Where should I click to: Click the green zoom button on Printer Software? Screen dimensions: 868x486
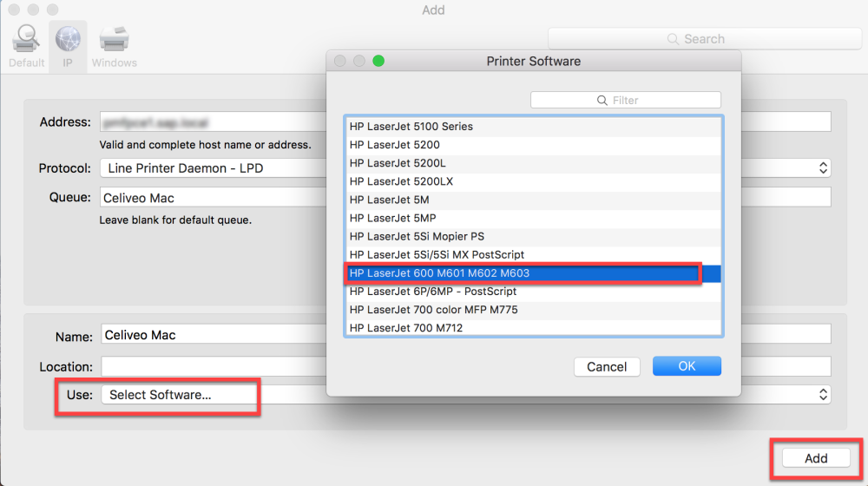tap(378, 61)
